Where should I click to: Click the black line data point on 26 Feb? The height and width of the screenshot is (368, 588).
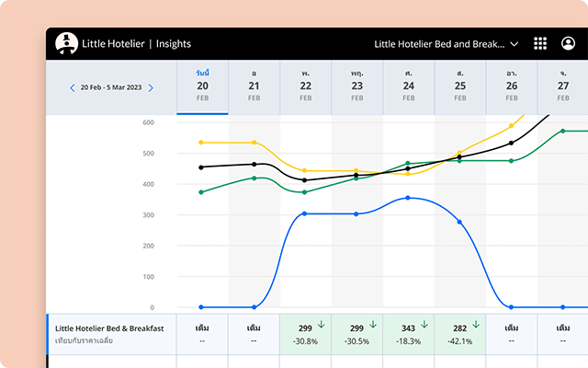[x=512, y=143]
